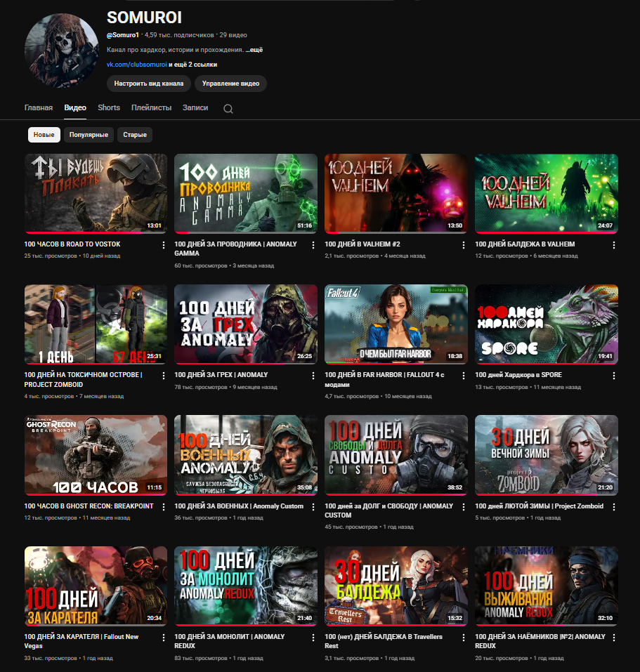Click Настроить вид канала button
Screen dimensions: 640x672
point(149,84)
